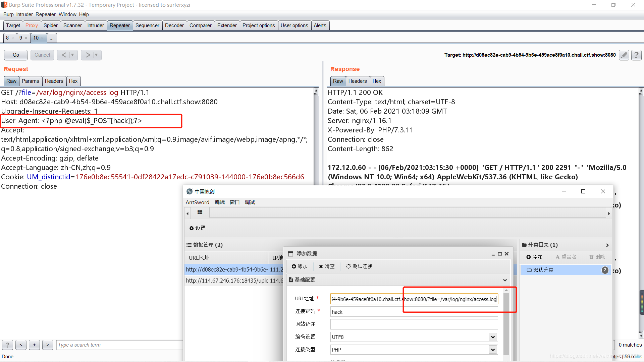Click the URL地址 column header

click(x=226, y=258)
